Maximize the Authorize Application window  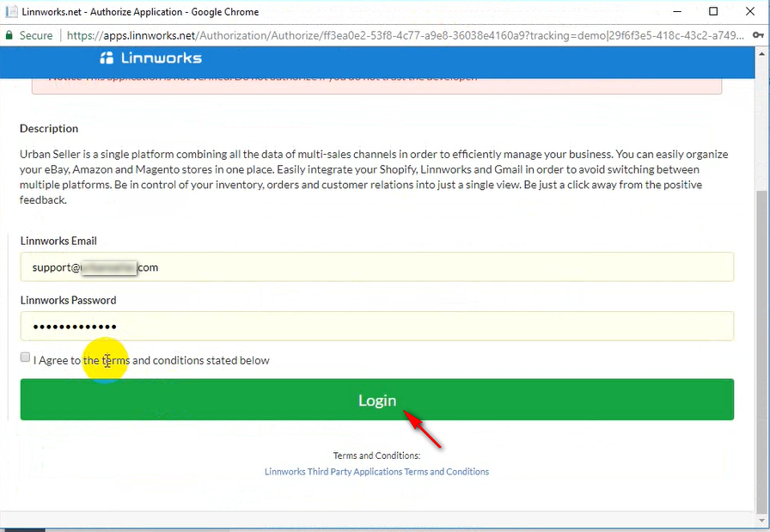tap(713, 12)
